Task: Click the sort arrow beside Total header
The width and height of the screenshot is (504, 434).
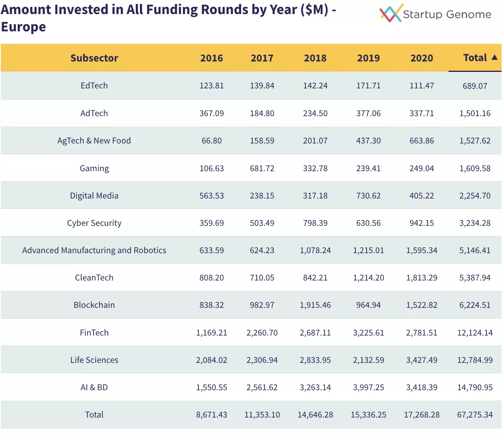Action: point(494,57)
